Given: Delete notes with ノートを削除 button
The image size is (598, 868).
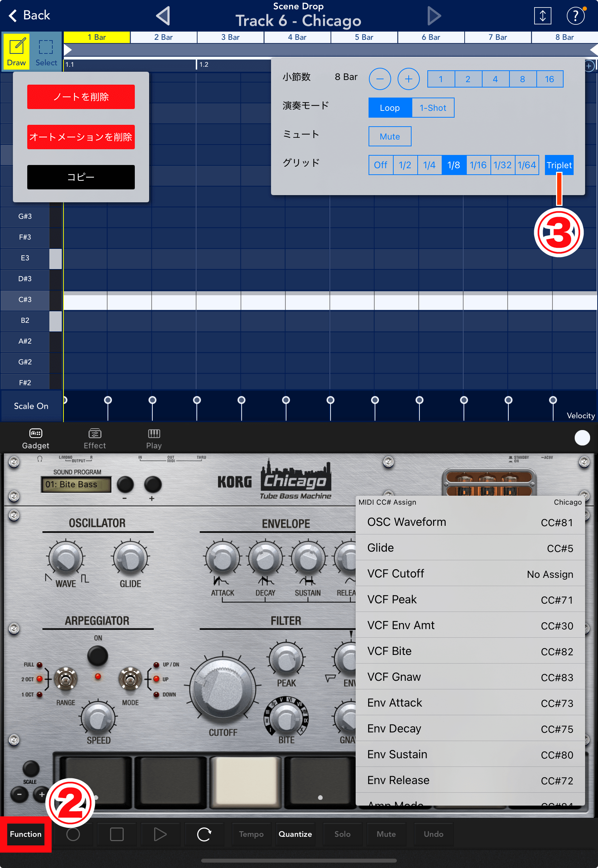Looking at the screenshot, I should [x=81, y=97].
